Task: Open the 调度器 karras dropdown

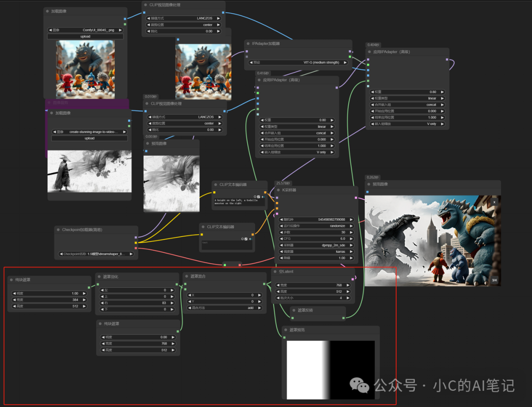Action: point(316,251)
